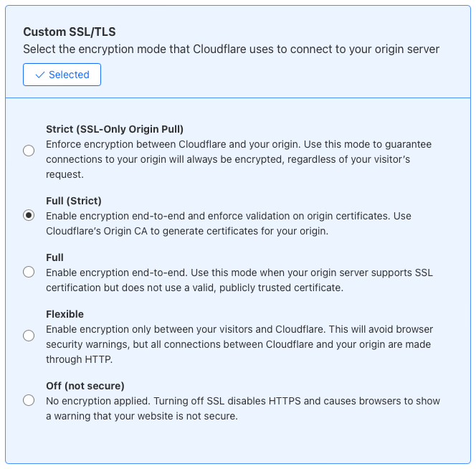Click the "Off (not secure)" option title
Viewport: 476px width, 469px height.
(85, 386)
